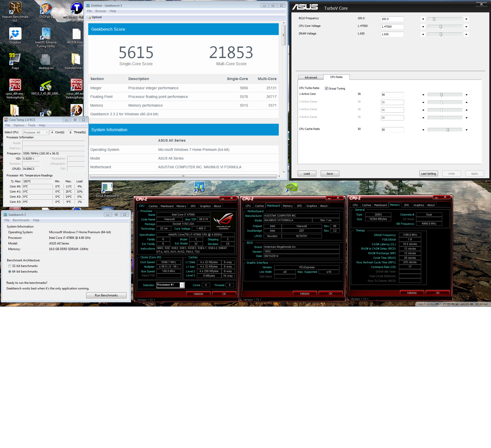Open Browser menu in Geekbench 3 results
The image size is (491, 448).
[101, 11]
